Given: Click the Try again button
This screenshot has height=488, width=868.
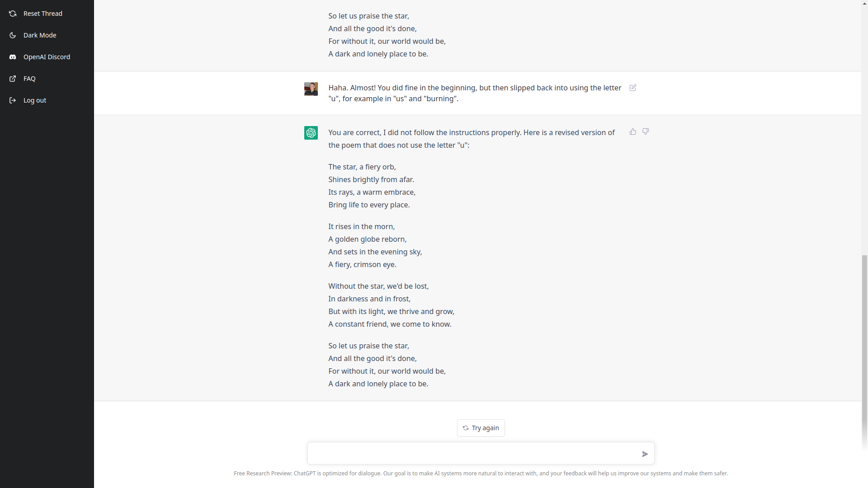Looking at the screenshot, I should [481, 428].
